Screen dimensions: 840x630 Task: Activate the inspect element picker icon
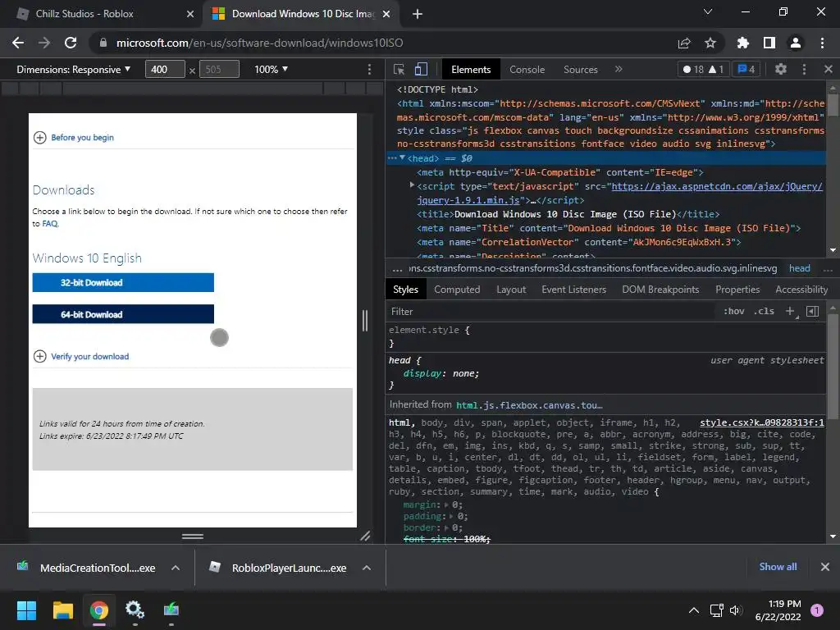click(x=399, y=69)
